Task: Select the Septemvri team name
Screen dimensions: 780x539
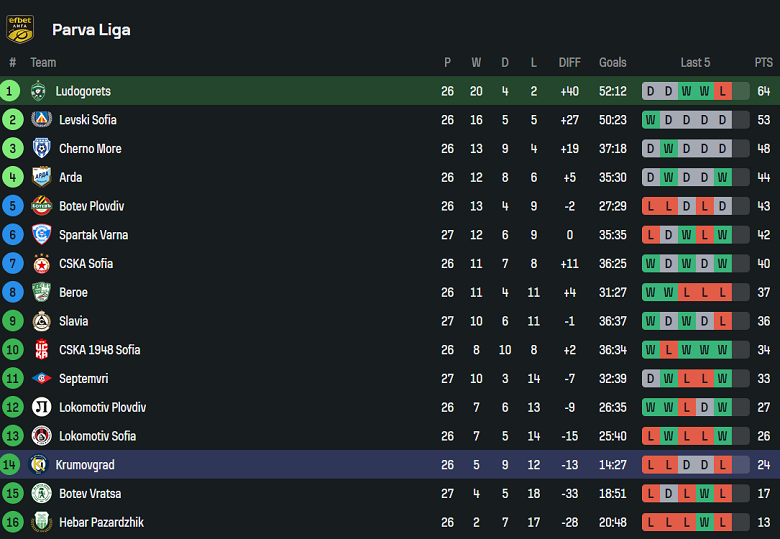Action: pyautogui.click(x=84, y=379)
